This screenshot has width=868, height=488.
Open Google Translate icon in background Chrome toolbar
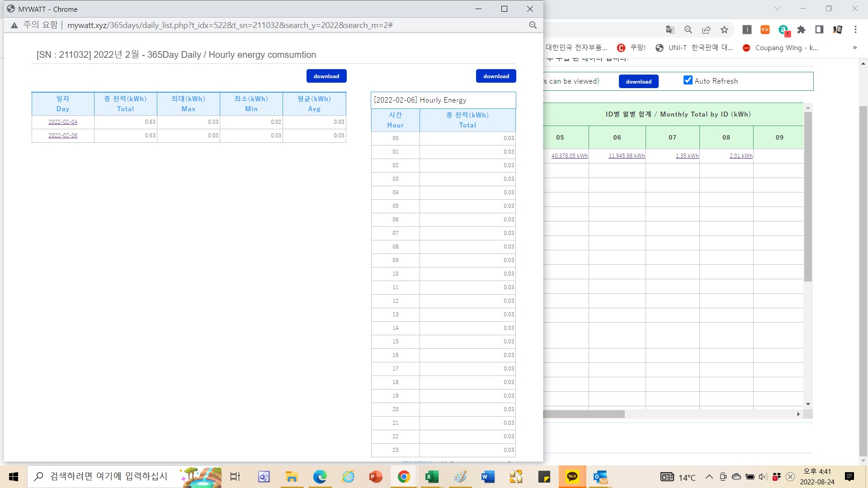670,30
